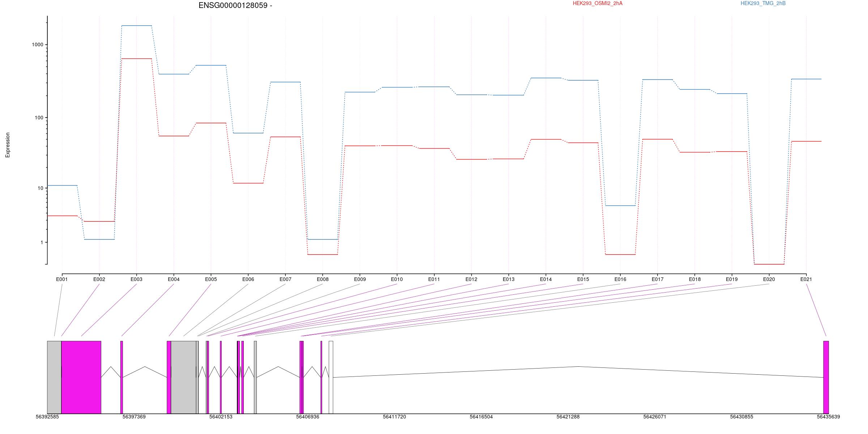The image size is (868, 434).
Task: Click exon label E013
Action: pyautogui.click(x=509, y=279)
